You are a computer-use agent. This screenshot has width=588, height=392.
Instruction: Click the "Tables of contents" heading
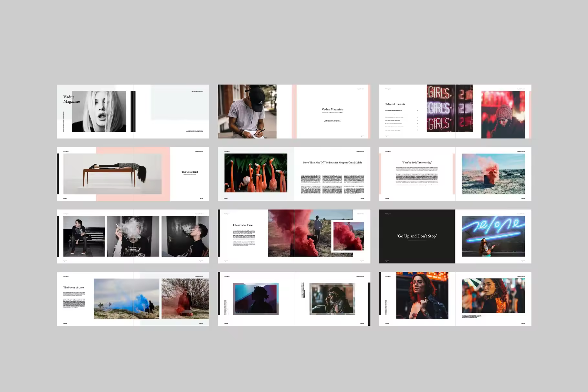(395, 104)
